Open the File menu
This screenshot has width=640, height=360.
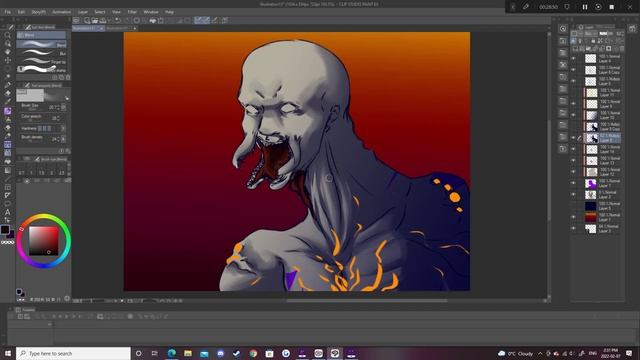tap(7, 12)
